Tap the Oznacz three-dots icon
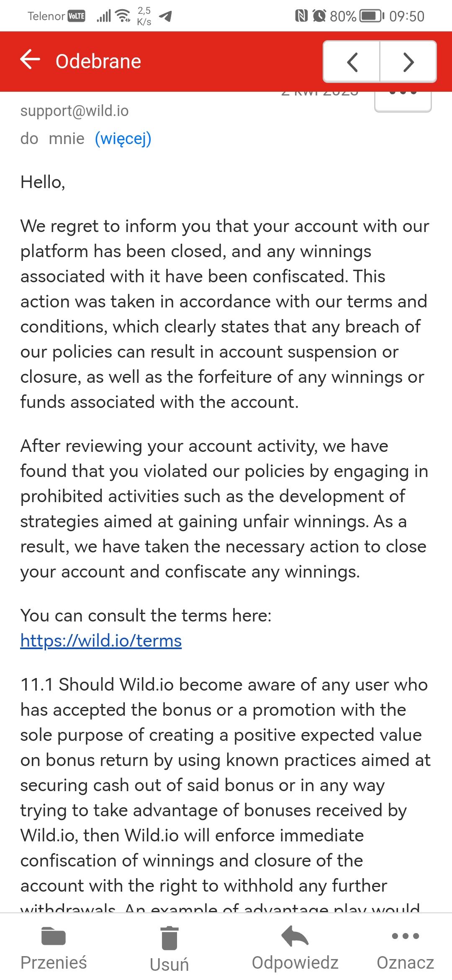 pos(405,936)
